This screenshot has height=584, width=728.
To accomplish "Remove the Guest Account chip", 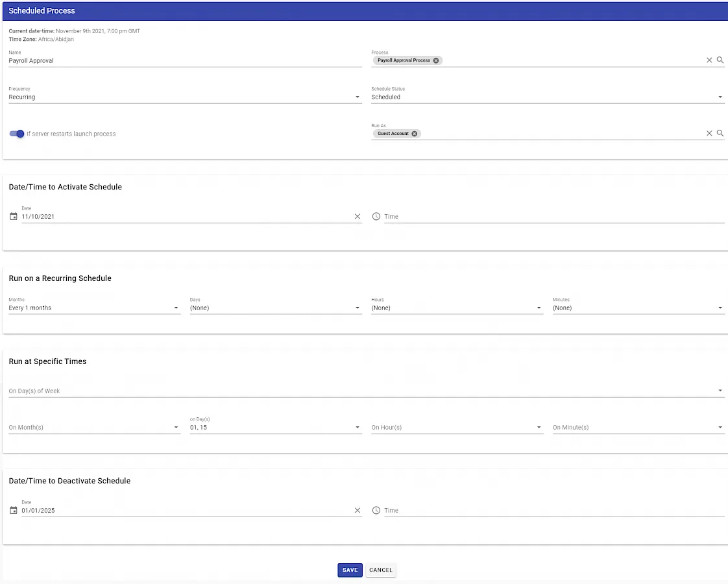I will click(x=415, y=134).
